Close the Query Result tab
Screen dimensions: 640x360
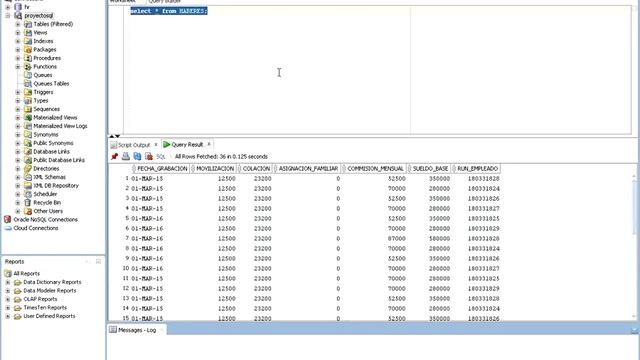(209, 144)
